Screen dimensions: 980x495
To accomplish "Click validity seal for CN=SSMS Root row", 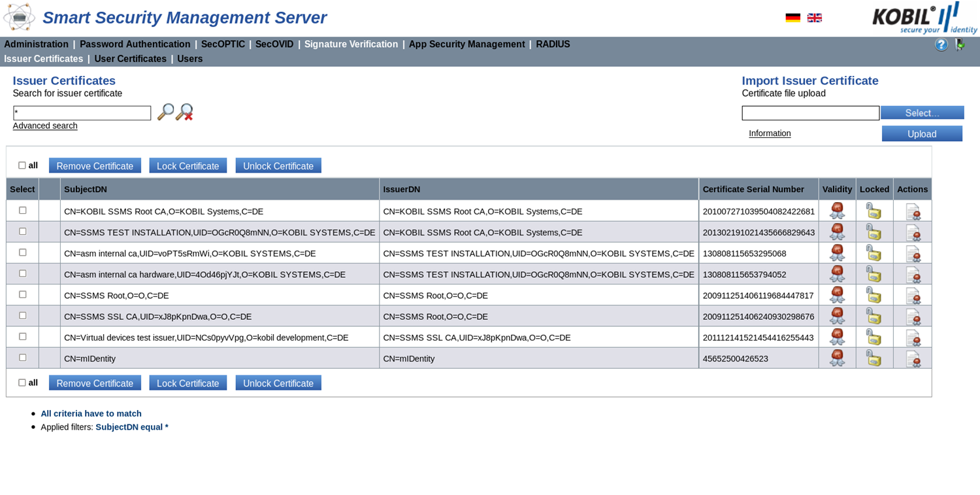I will pos(837,294).
